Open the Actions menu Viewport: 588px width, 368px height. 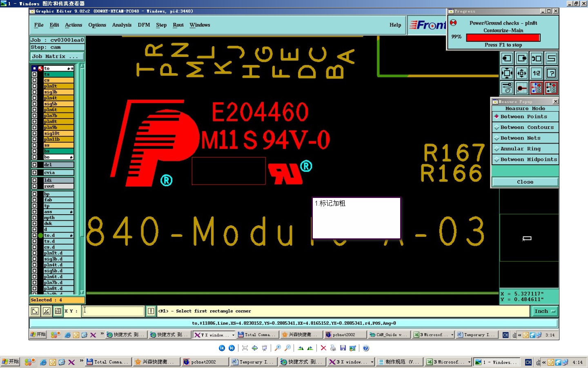click(x=73, y=25)
